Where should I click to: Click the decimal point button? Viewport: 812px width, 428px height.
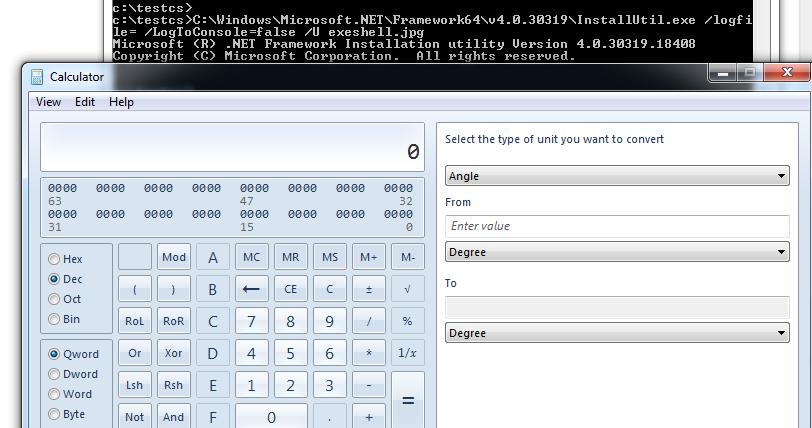tap(330, 417)
